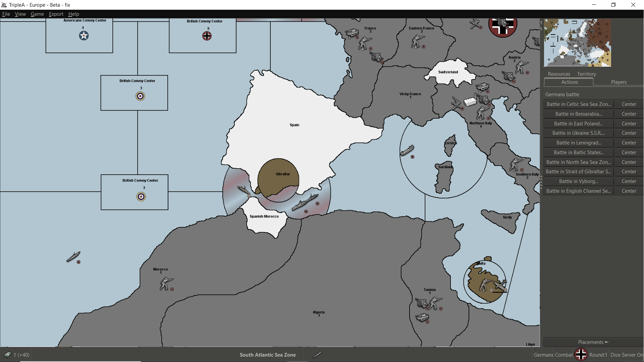The height and width of the screenshot is (362, 644).
Task: Expand the Placements step button
Action: pos(593,342)
